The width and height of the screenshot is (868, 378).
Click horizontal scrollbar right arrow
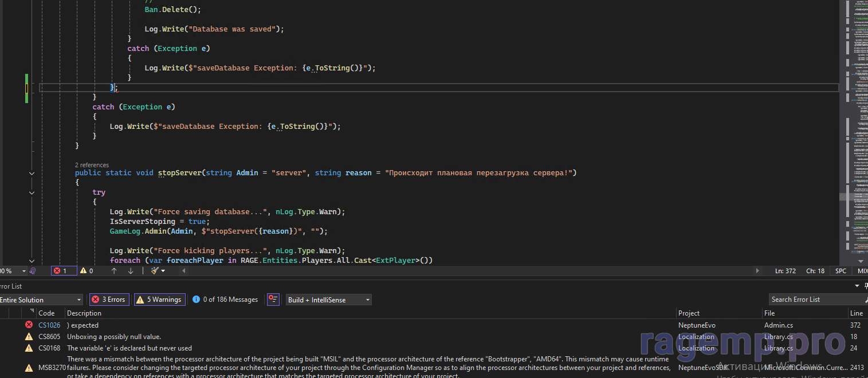click(x=758, y=271)
